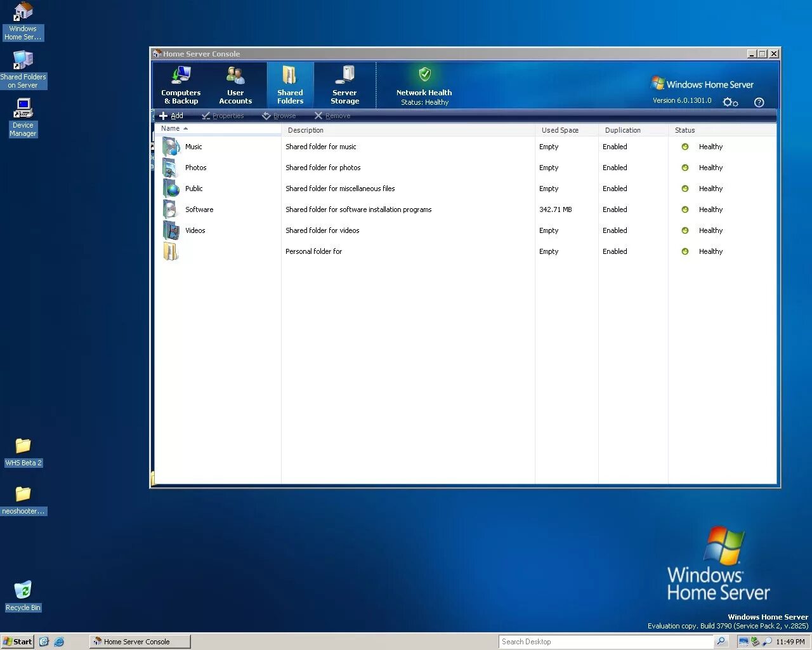
Task: Minimize the Home Server Console window
Action: (752, 54)
